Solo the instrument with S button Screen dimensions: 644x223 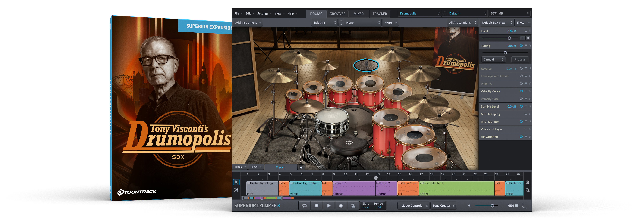(x=522, y=38)
